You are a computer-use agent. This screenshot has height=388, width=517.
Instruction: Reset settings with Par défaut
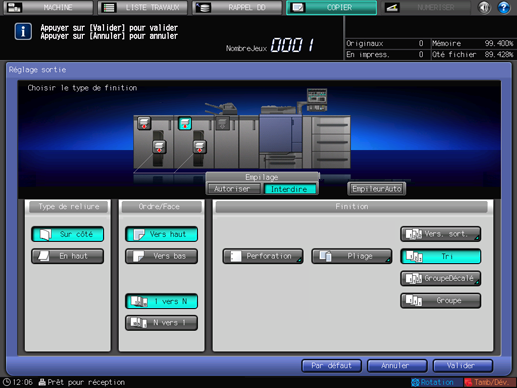point(331,366)
